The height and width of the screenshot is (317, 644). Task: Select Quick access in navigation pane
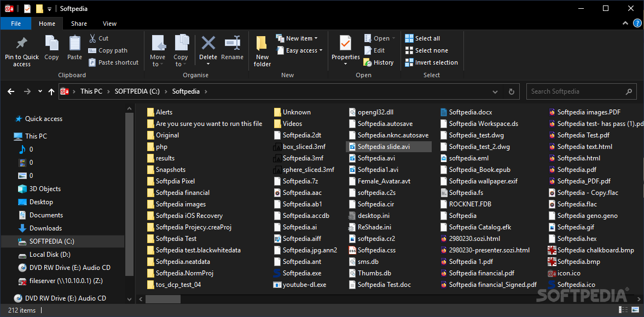44,119
